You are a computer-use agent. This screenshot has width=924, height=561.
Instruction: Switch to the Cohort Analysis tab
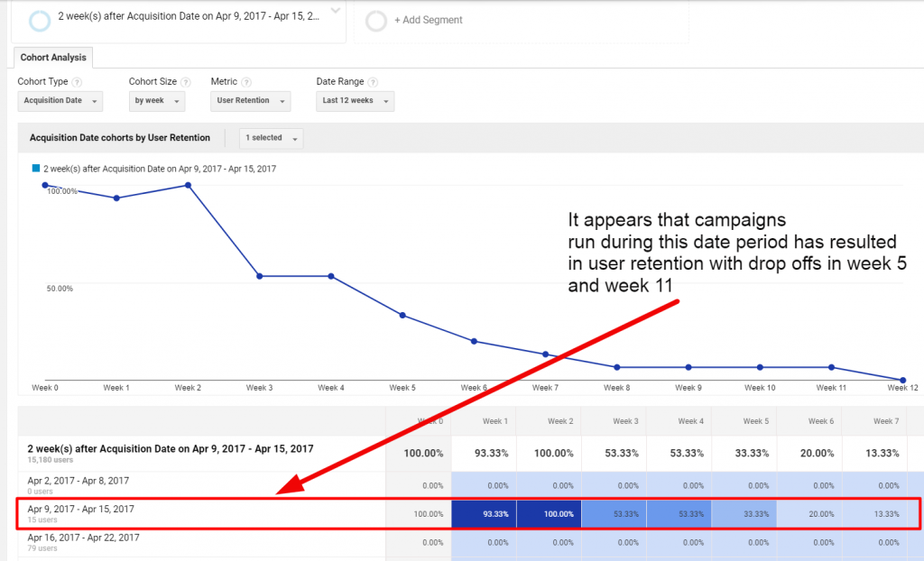(51, 57)
